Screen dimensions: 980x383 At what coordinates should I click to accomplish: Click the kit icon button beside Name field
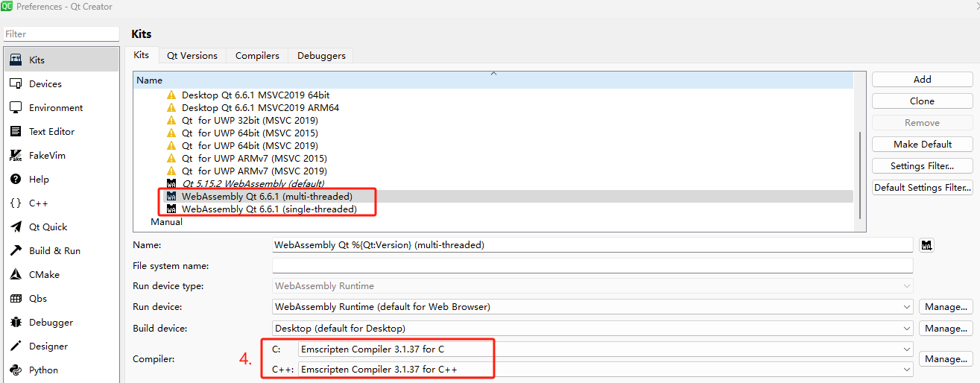coord(927,244)
